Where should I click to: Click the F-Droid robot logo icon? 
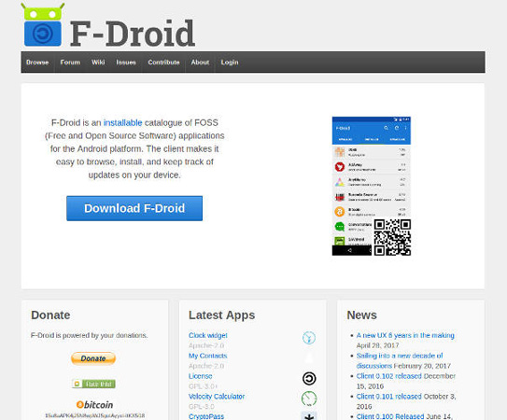(42, 24)
